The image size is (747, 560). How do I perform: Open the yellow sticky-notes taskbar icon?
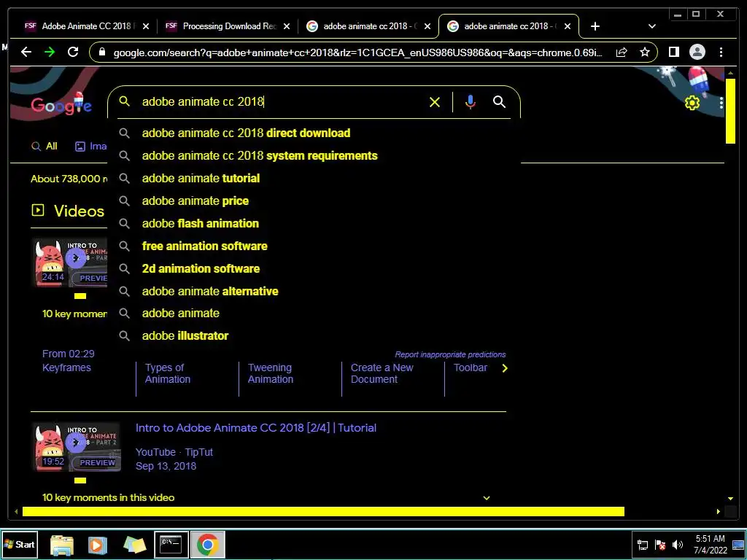tap(134, 545)
